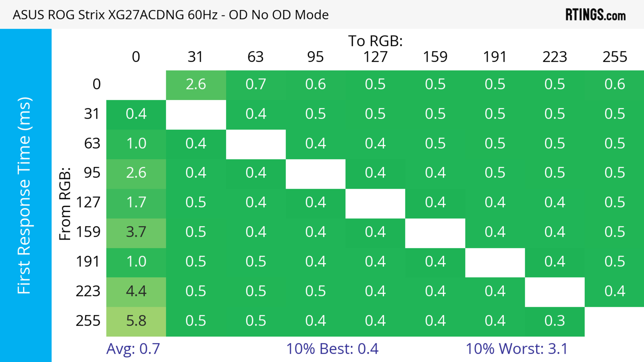The height and width of the screenshot is (362, 644).
Task: Select the 255 column header at top right
Action: (614, 57)
